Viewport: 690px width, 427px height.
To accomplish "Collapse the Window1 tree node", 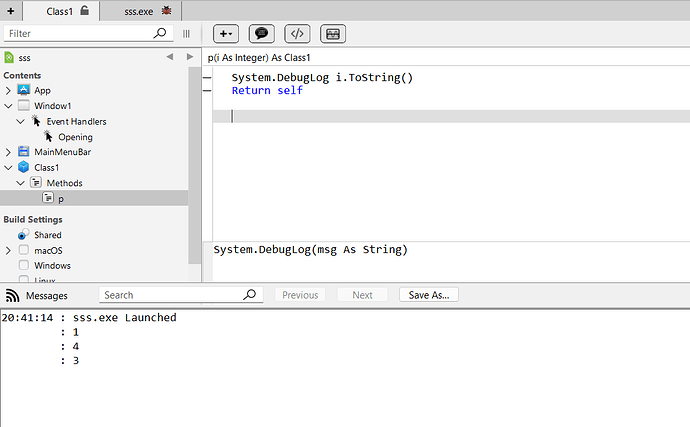I will 8,106.
